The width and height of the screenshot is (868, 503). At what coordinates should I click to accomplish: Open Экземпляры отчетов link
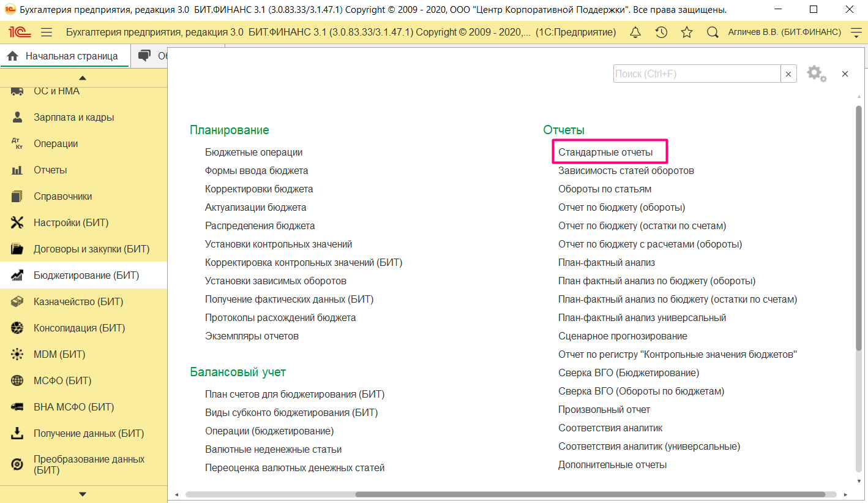(252, 336)
